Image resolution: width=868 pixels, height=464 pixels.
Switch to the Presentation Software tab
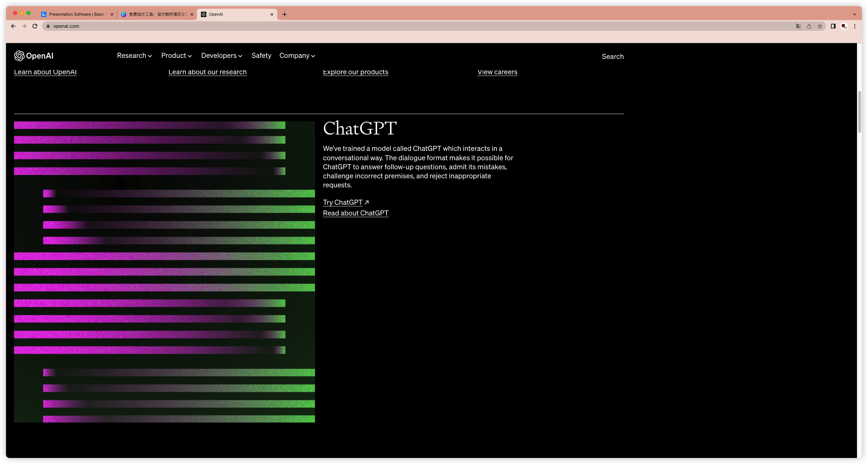coord(77,14)
